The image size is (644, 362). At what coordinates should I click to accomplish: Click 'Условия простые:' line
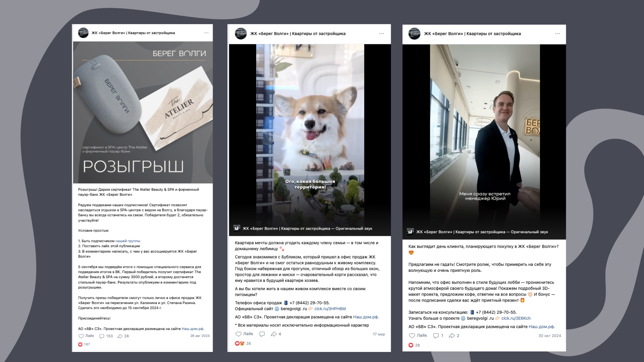click(94, 231)
